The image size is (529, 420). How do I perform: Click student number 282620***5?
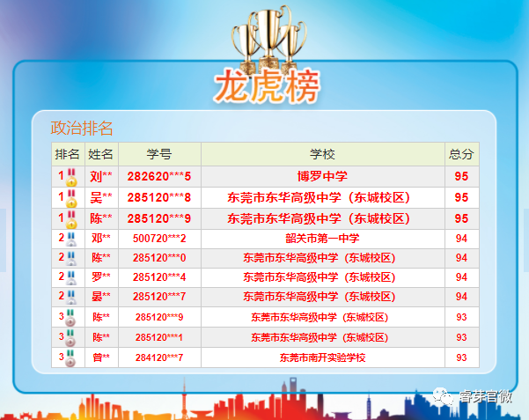pos(159,176)
